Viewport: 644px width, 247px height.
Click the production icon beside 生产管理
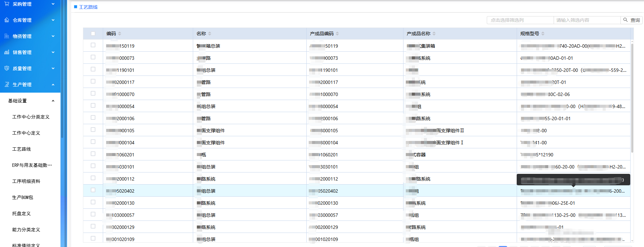[x=7, y=84]
